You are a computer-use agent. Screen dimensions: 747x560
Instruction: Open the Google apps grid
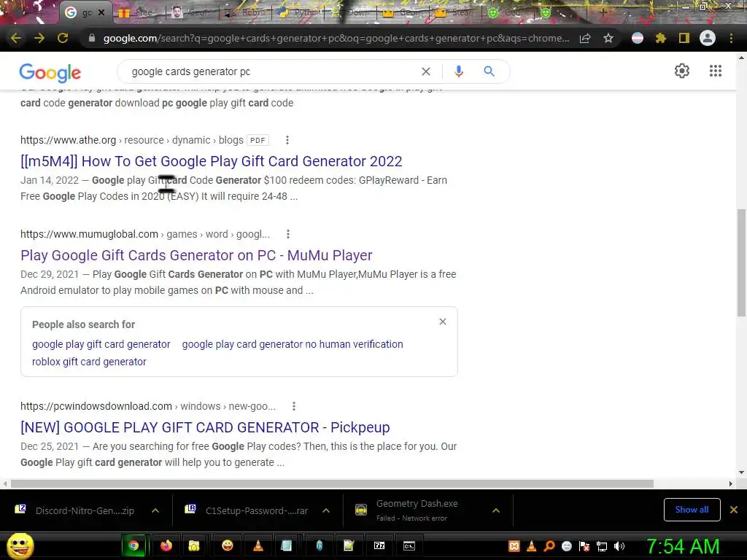click(715, 71)
